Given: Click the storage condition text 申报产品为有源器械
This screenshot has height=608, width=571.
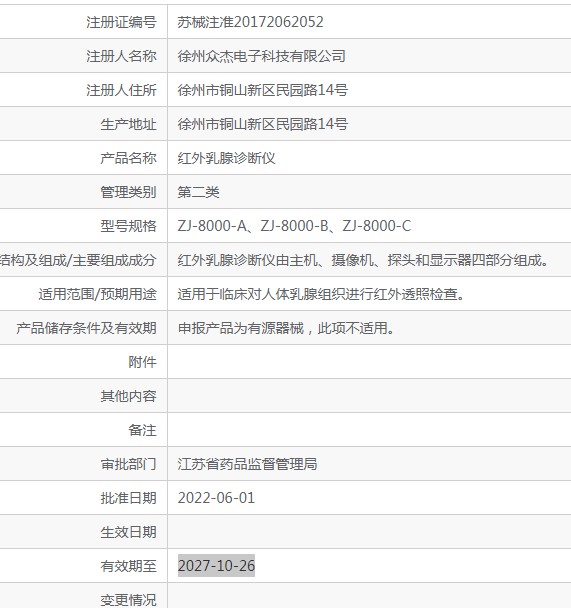Looking at the screenshot, I should (241, 328).
